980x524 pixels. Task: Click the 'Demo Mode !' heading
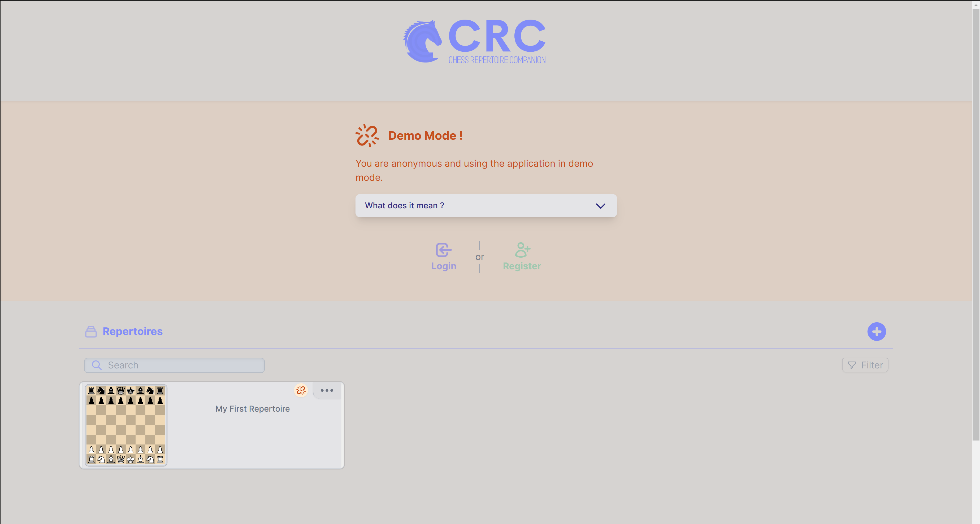[425, 136]
